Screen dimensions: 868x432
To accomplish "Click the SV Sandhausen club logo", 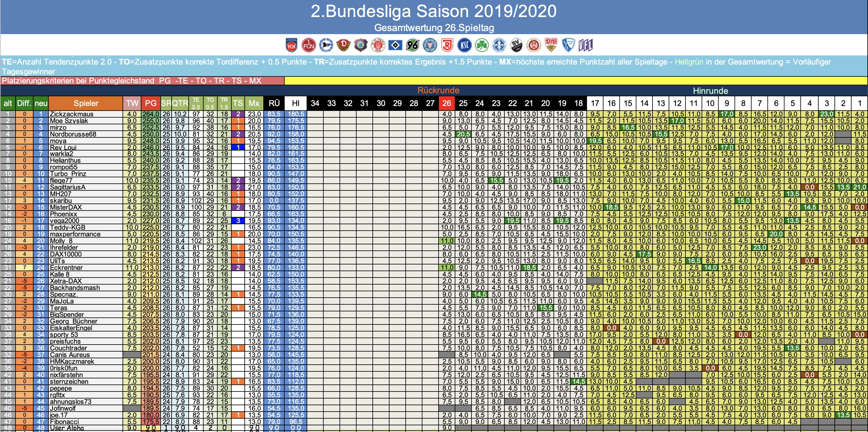I will [x=516, y=45].
